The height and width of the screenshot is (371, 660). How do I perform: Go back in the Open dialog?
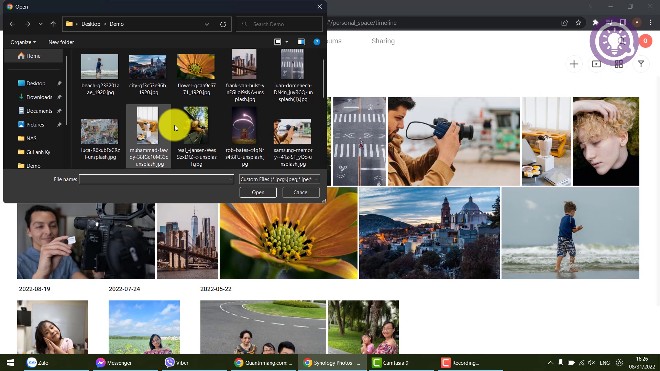(x=12, y=24)
